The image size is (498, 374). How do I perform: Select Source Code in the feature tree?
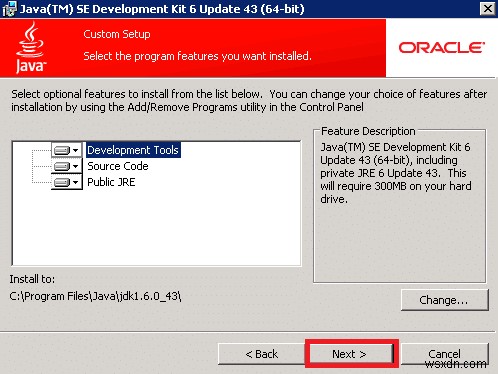(118, 166)
